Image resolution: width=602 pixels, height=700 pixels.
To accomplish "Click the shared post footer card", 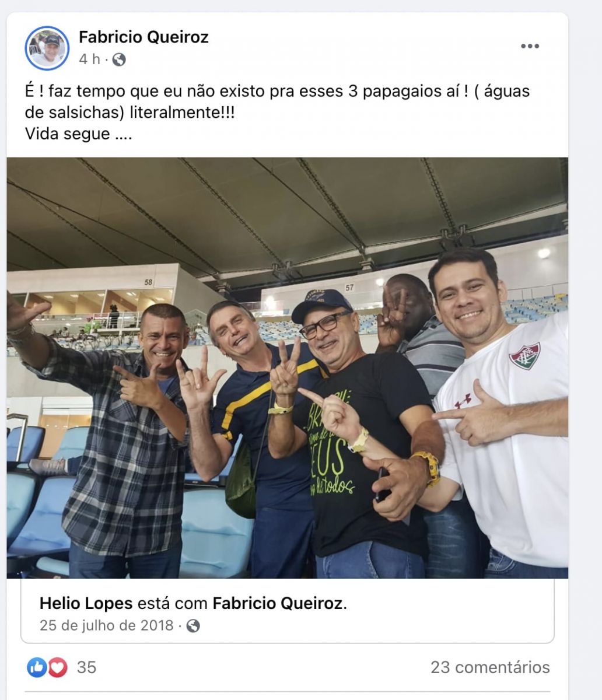I will (x=288, y=611).
